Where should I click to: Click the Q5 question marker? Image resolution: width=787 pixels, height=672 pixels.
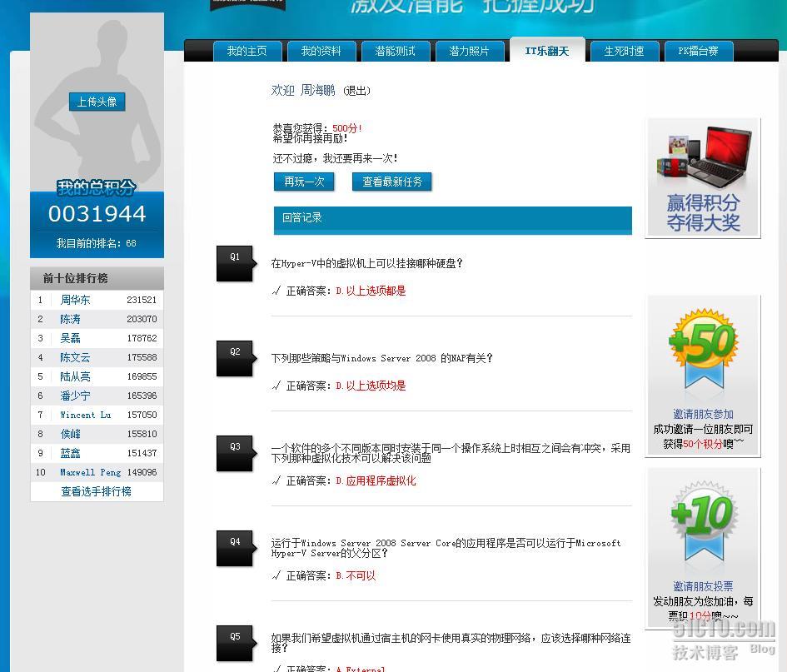tap(236, 643)
